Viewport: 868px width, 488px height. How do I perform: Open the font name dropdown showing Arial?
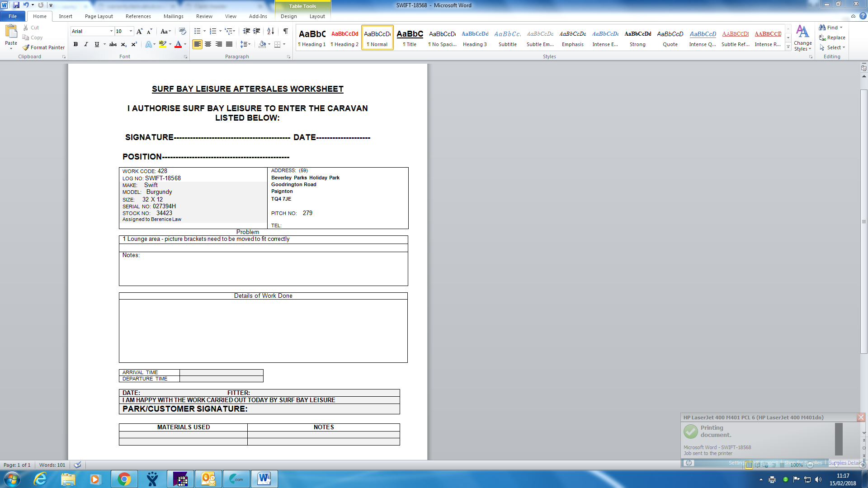(111, 31)
